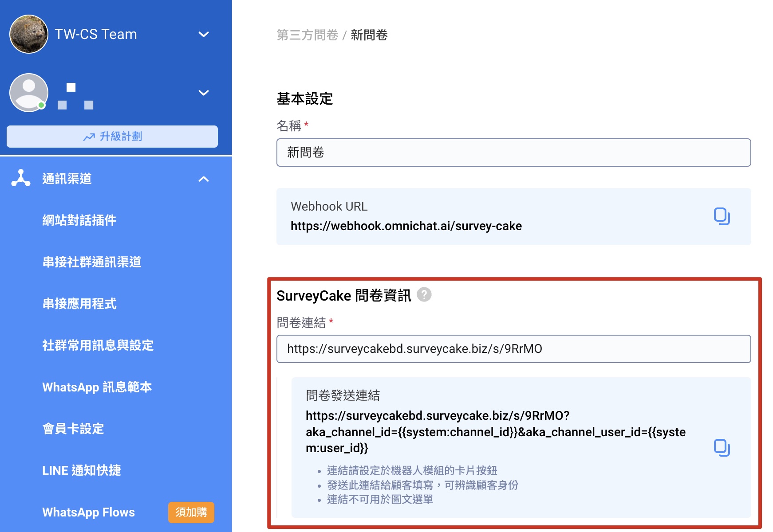
Task: Navigate to WhatsApp 訊息範本
Action: click(97, 387)
